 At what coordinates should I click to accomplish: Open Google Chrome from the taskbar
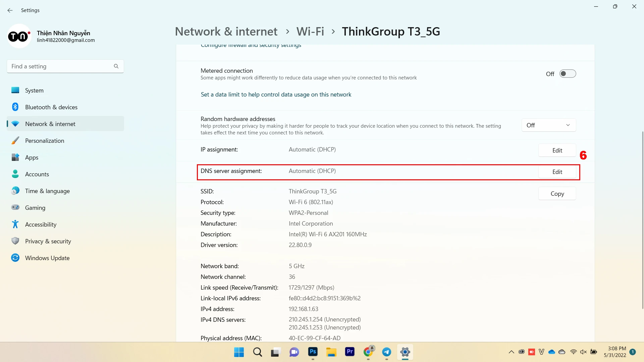tap(368, 352)
